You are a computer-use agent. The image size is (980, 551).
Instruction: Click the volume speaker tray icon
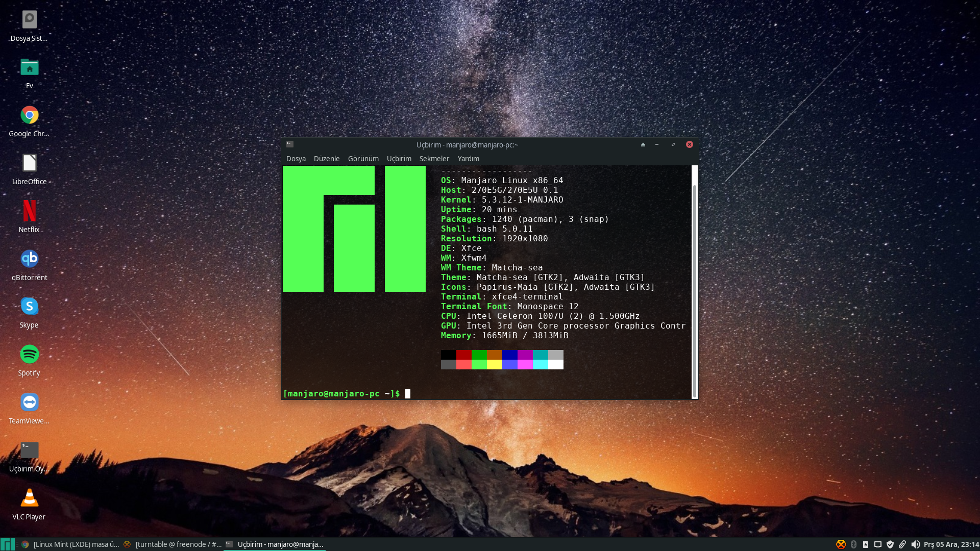[916, 544]
